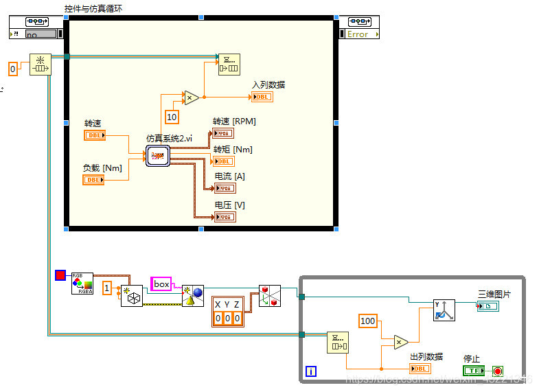539x392 pixels.
Task: Click the 转速 control label
Action: tap(93, 124)
